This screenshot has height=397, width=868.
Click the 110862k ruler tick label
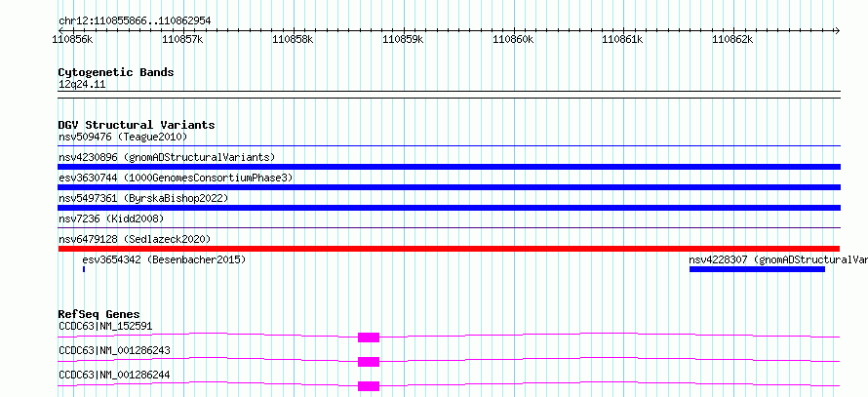click(x=733, y=39)
